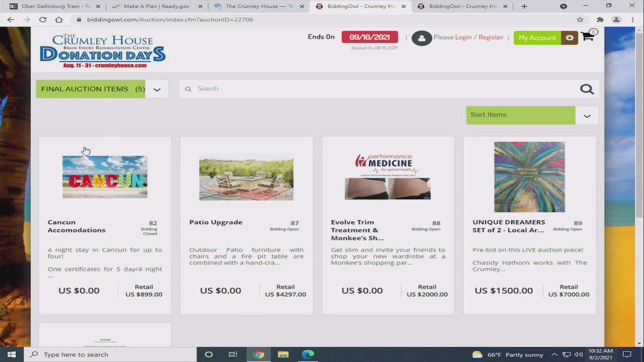The image size is (644, 362).
Task: Click Crumley House Donation Days logo
Action: [103, 51]
